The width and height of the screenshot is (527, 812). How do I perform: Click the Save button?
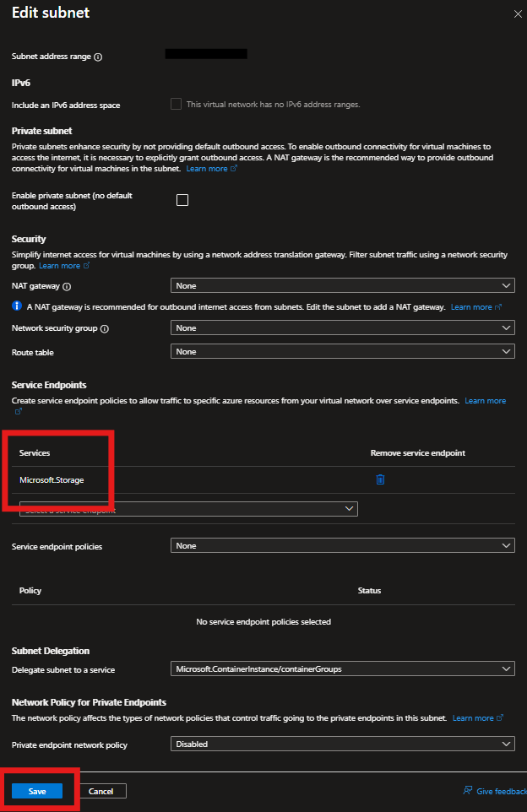pyautogui.click(x=37, y=791)
